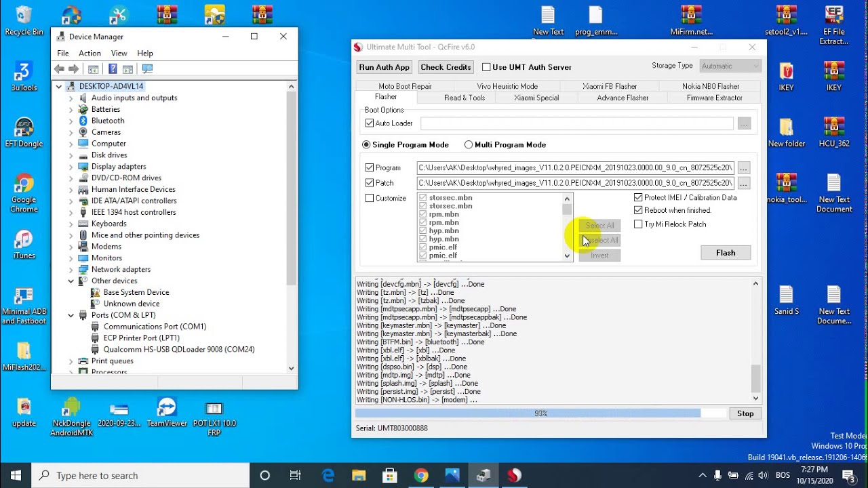
Task: Select the HCU_362 archive on the desktop
Action: [x=834, y=132]
